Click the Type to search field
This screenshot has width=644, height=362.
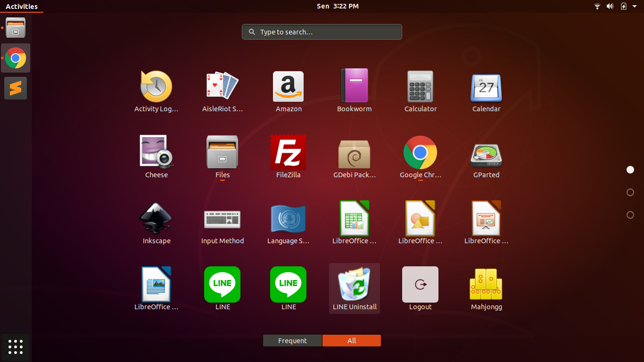[322, 32]
